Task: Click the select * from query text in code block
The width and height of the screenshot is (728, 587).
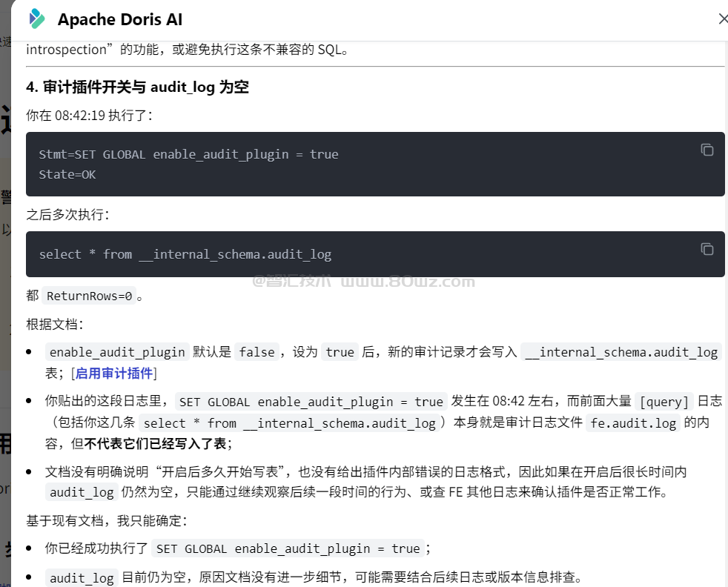Action: coord(185,254)
